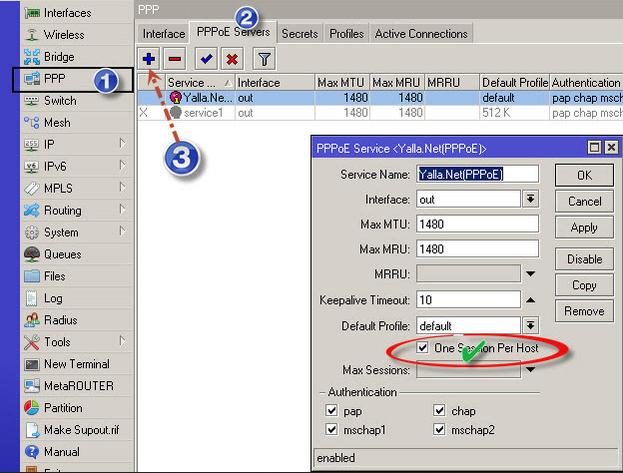
Task: Click the blue plus add button
Action: pyautogui.click(x=148, y=59)
